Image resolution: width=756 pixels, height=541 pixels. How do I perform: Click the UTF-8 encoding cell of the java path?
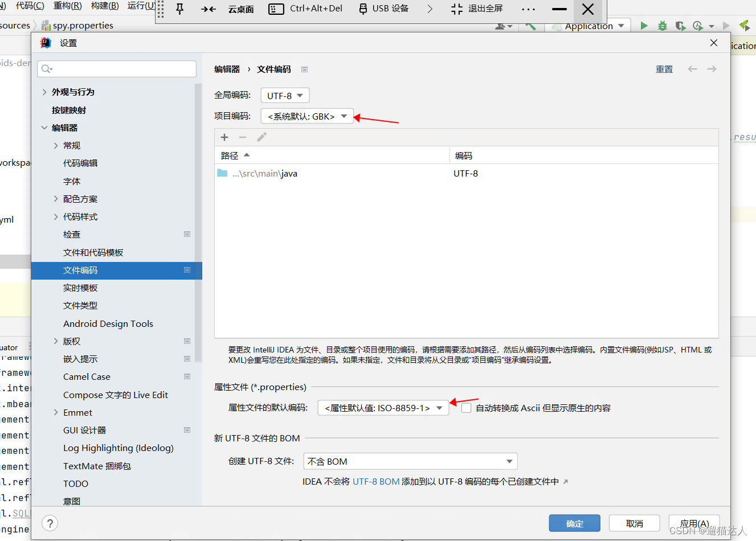pyautogui.click(x=465, y=173)
